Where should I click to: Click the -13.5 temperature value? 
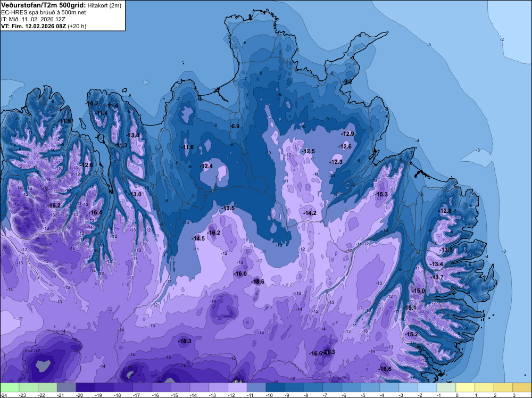(228, 209)
